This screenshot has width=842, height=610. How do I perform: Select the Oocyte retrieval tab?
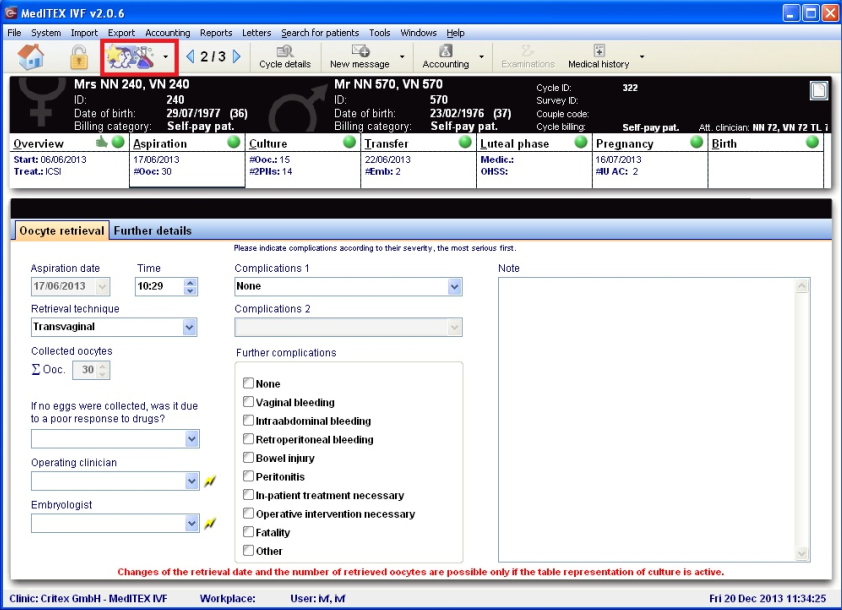click(x=62, y=231)
